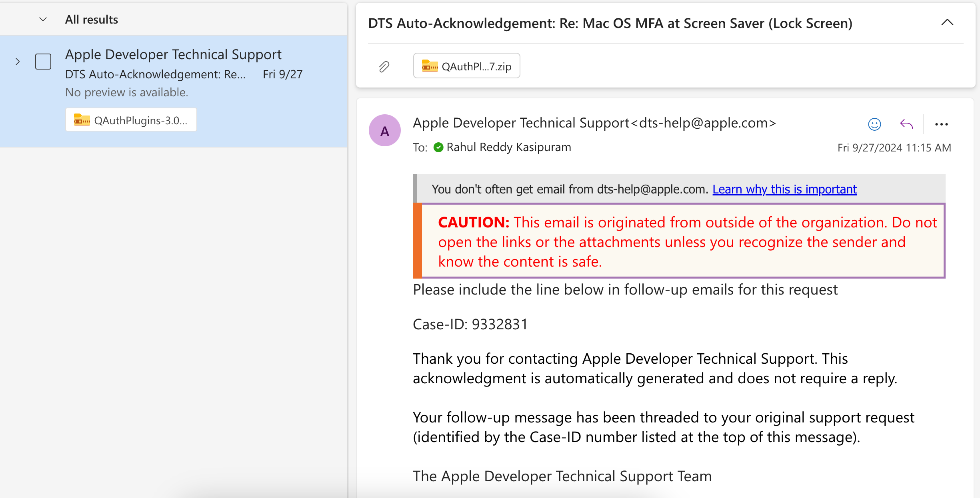Select the Apple Developer Technical Support message checkbox

click(x=43, y=62)
